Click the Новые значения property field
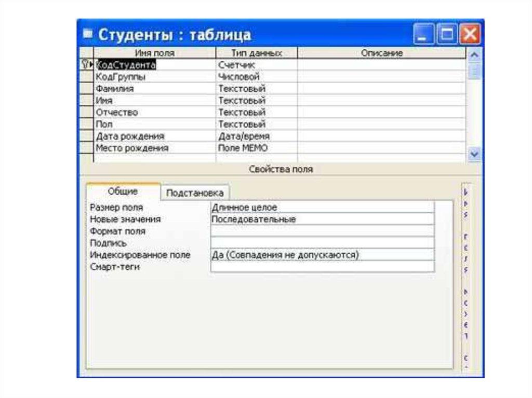Viewport: 532px width, 398px height. point(322,219)
